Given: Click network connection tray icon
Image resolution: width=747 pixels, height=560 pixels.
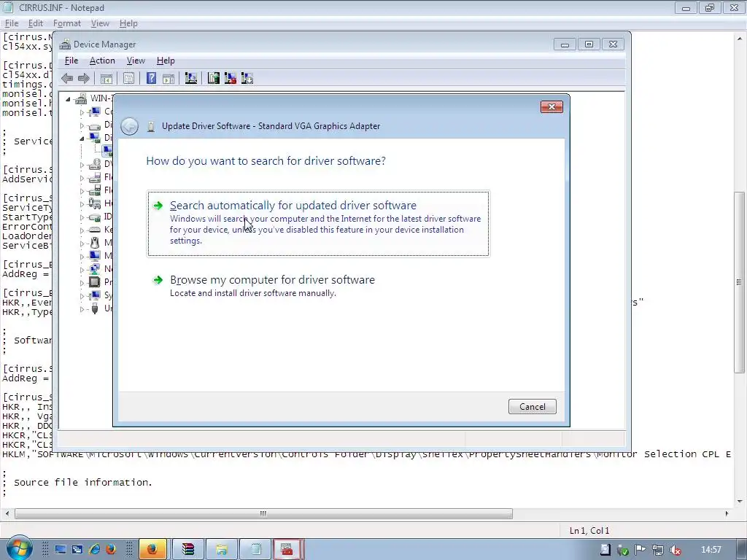Looking at the screenshot, I should click(x=657, y=550).
